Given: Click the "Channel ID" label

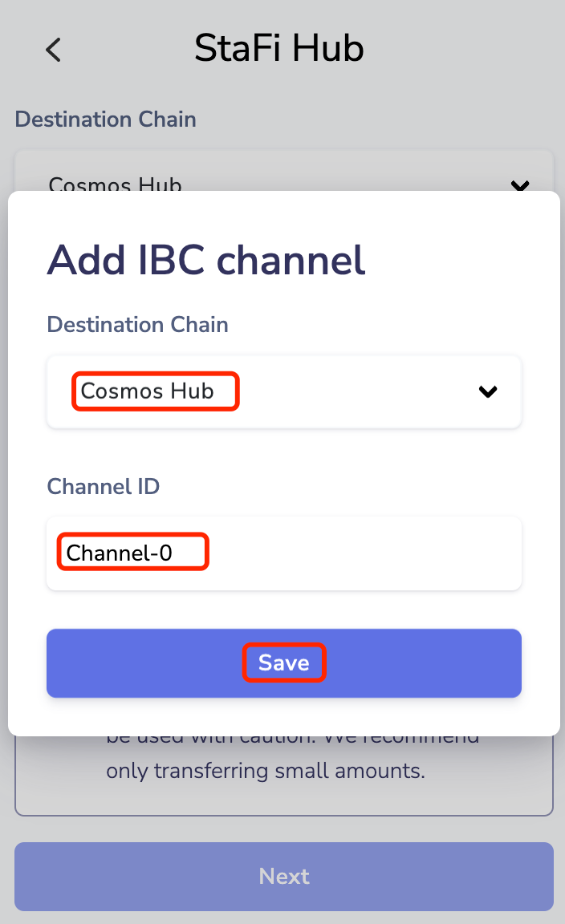Looking at the screenshot, I should click(x=104, y=487).
